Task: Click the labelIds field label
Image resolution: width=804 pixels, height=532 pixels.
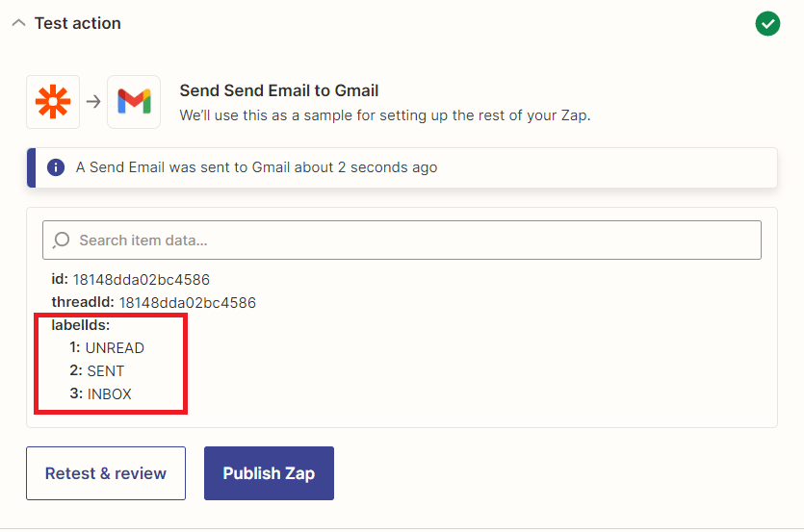Action: tap(81, 325)
